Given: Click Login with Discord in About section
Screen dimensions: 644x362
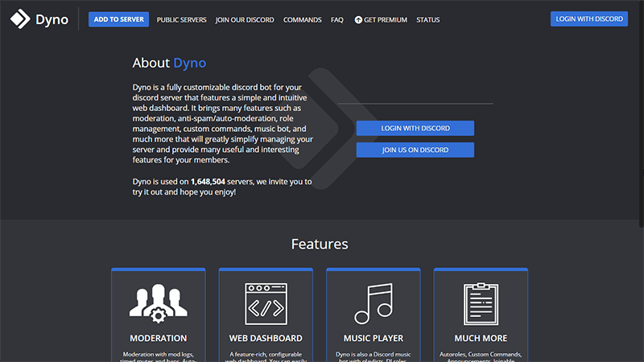Looking at the screenshot, I should point(415,129).
